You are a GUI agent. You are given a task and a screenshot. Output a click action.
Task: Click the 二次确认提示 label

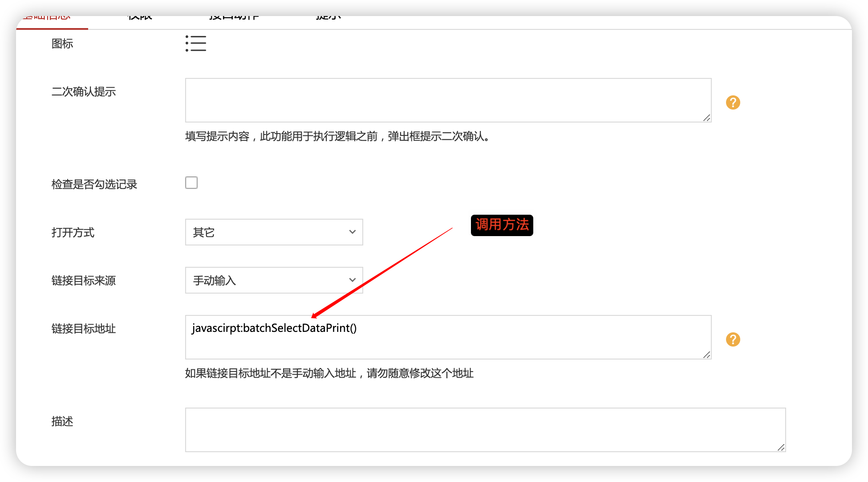[x=84, y=92]
